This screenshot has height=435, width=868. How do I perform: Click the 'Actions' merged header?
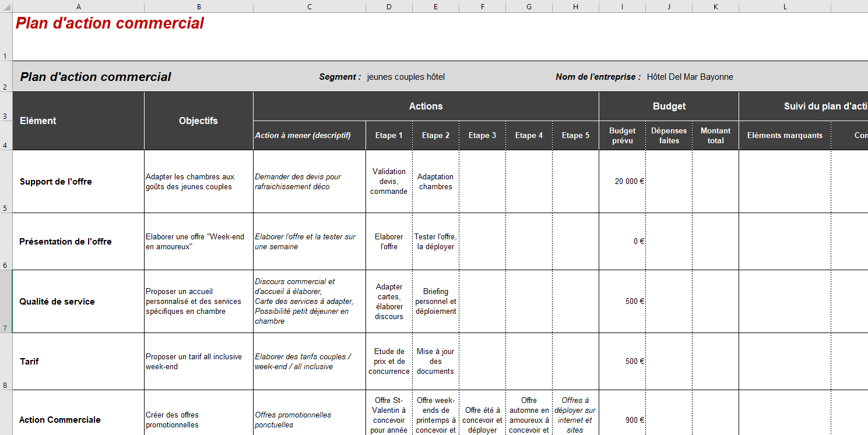click(426, 106)
